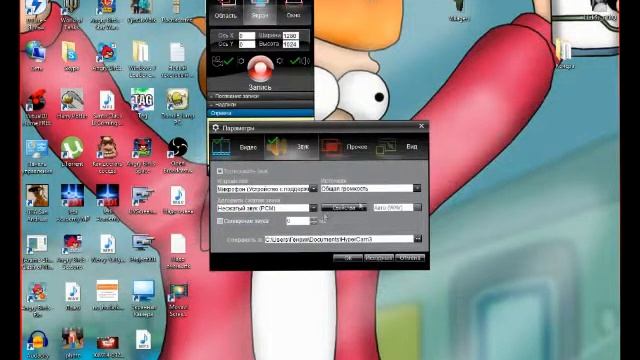Open video settings gear left of record

click(x=241, y=61)
